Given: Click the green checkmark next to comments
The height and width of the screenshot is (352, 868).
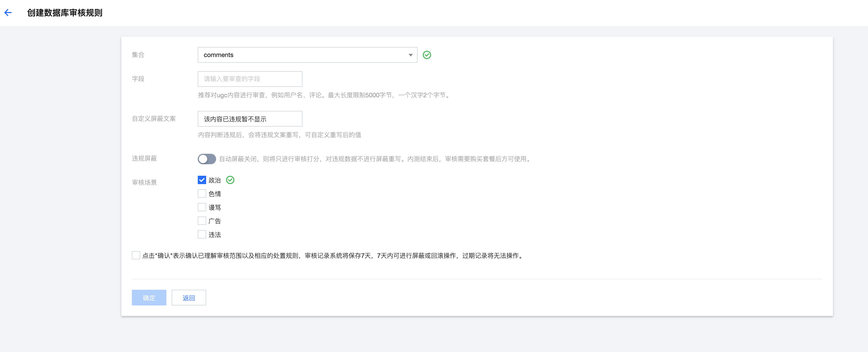Looking at the screenshot, I should tap(427, 55).
